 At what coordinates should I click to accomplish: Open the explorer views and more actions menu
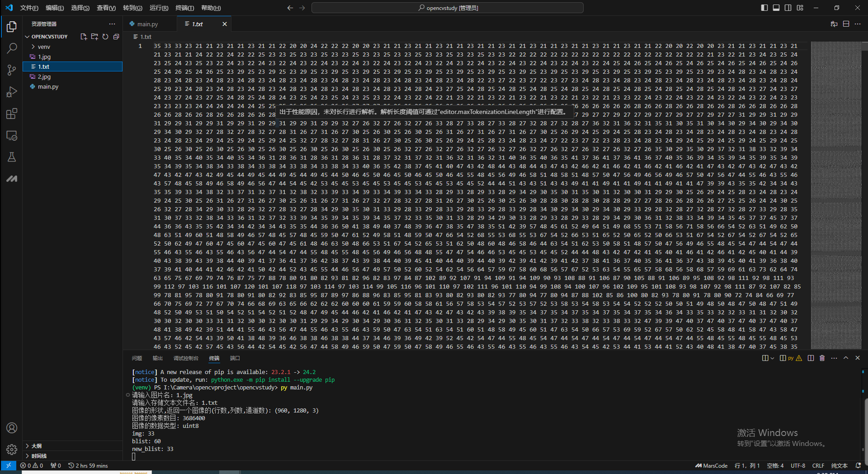pos(112,24)
